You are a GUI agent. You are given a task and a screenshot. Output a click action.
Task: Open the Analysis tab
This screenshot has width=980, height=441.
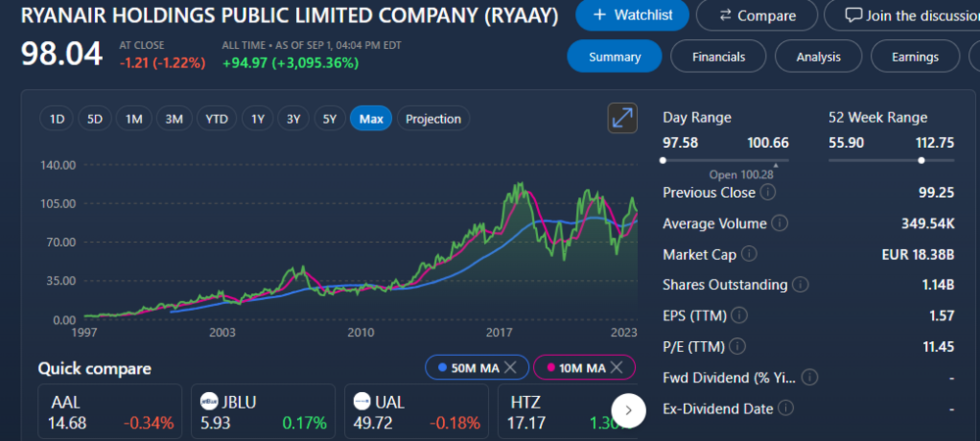818,56
